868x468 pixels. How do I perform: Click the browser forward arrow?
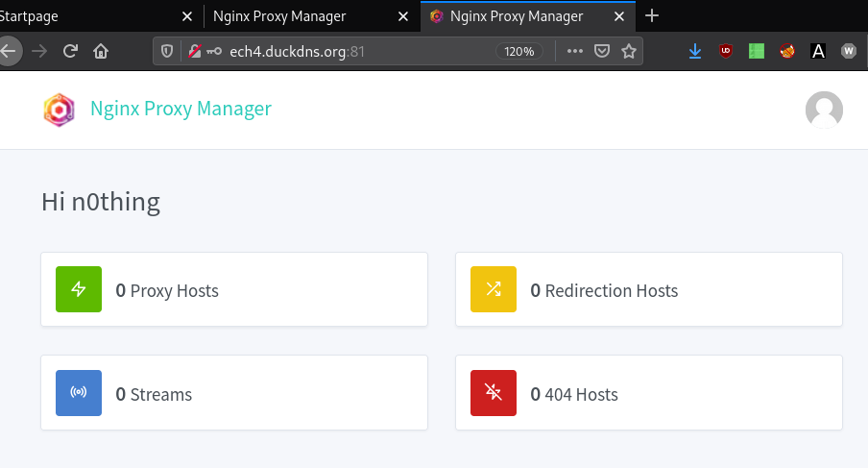(39, 52)
